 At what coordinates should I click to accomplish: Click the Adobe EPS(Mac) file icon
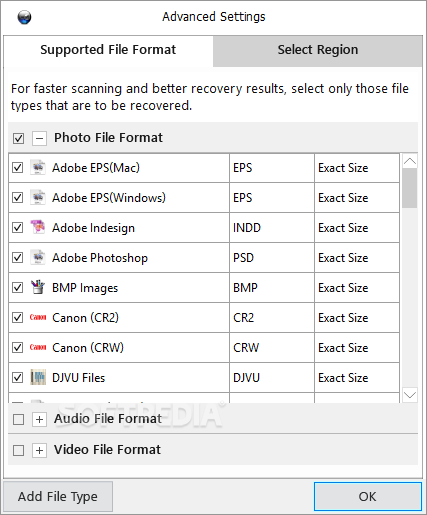pos(38,167)
